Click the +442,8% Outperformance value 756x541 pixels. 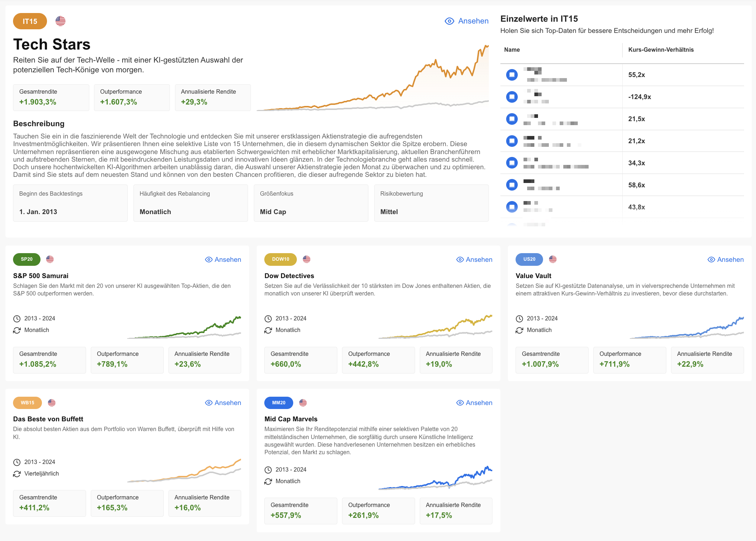(x=363, y=365)
